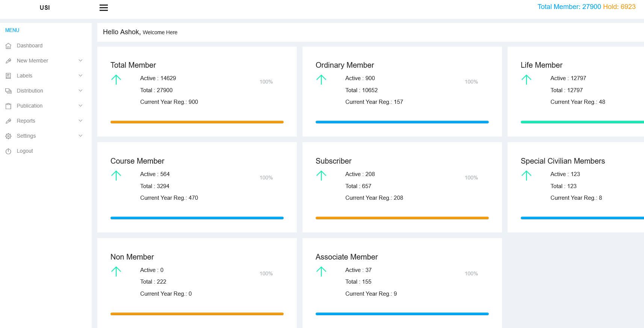This screenshot has height=328, width=644.
Task: Open the Labels menu item
Action: (24, 76)
